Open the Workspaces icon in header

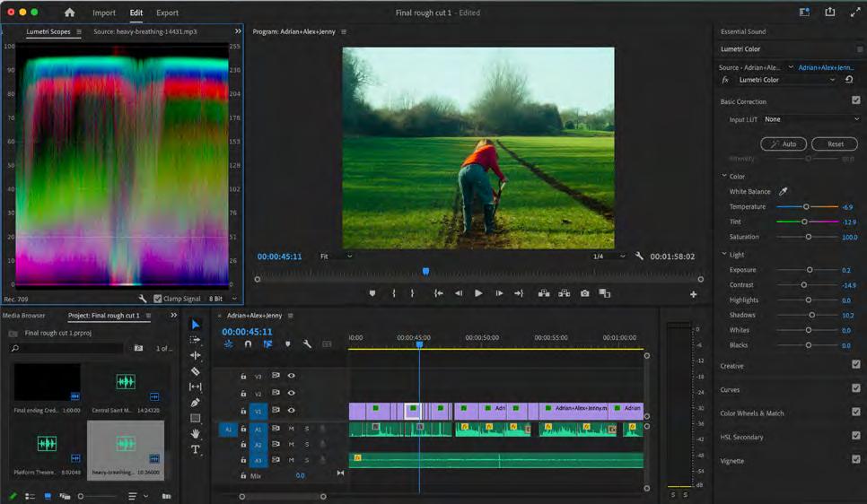pyautogui.click(x=804, y=12)
